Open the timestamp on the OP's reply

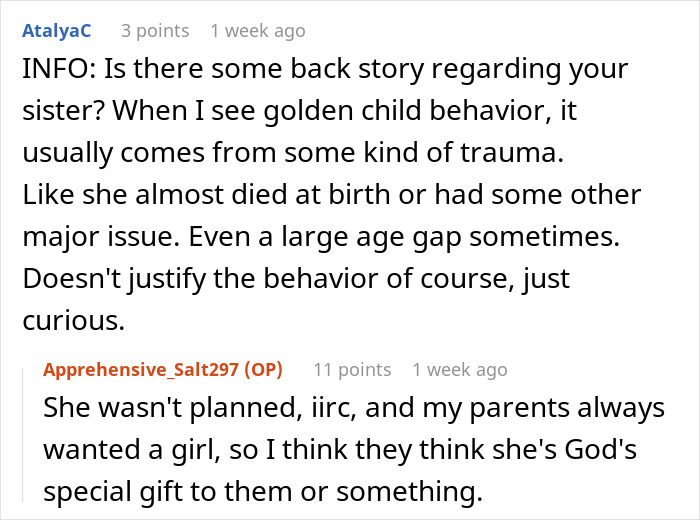(459, 370)
